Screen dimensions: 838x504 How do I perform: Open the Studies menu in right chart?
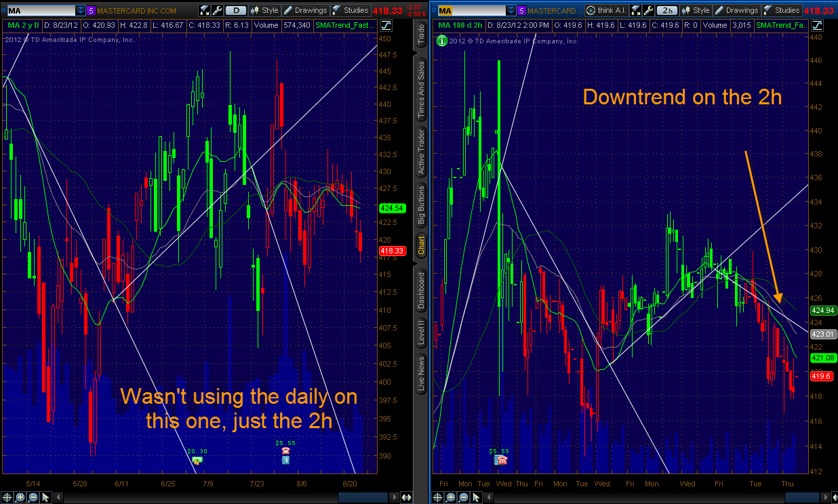[x=781, y=11]
